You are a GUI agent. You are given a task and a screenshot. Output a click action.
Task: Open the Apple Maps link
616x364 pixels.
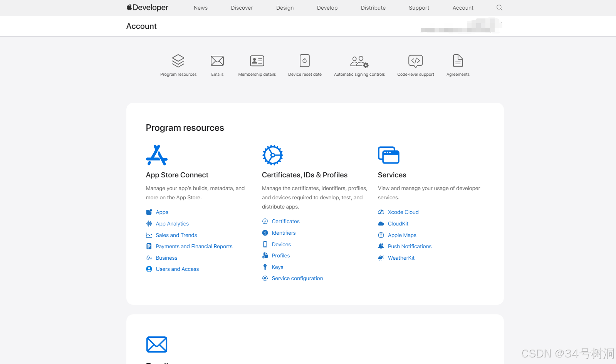coord(402,235)
